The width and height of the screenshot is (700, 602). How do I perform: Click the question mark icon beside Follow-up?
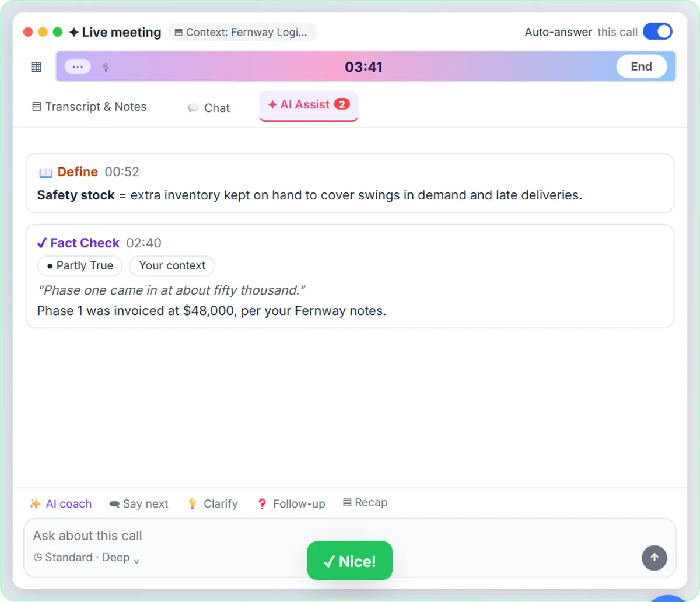tap(262, 504)
